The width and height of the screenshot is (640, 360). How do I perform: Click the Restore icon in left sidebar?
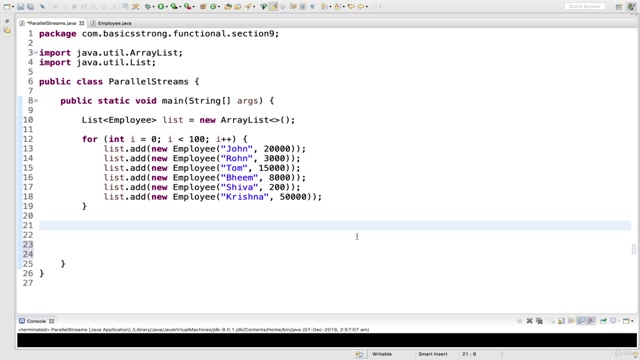click(7, 21)
